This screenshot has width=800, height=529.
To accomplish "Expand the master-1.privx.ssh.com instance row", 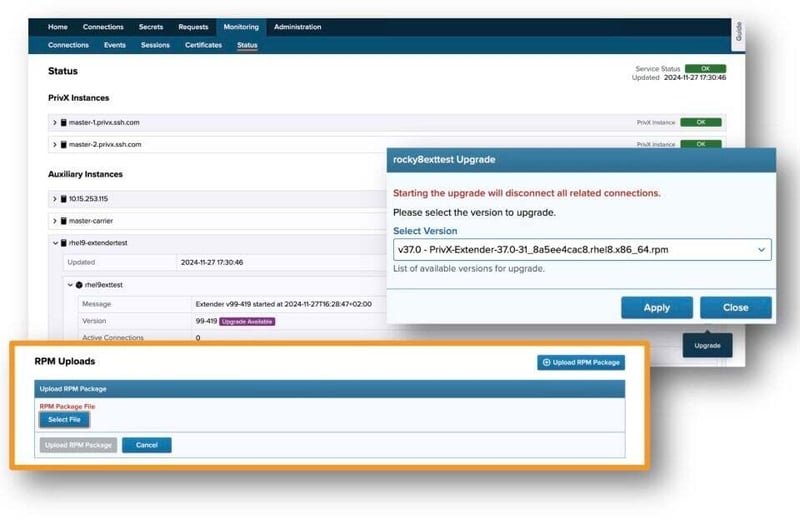I will [55, 122].
